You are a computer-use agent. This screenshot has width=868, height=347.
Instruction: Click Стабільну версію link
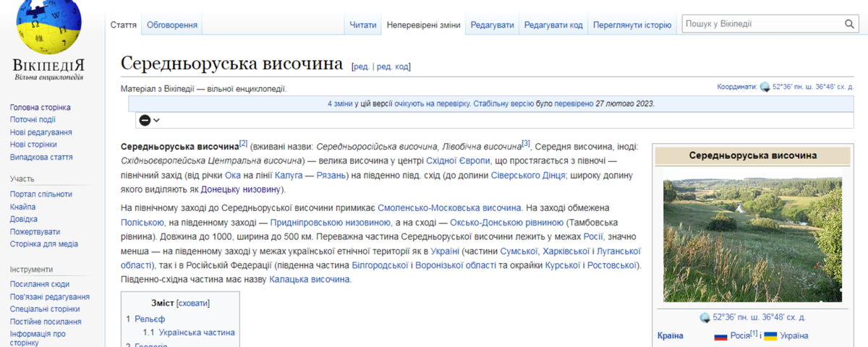pos(503,104)
